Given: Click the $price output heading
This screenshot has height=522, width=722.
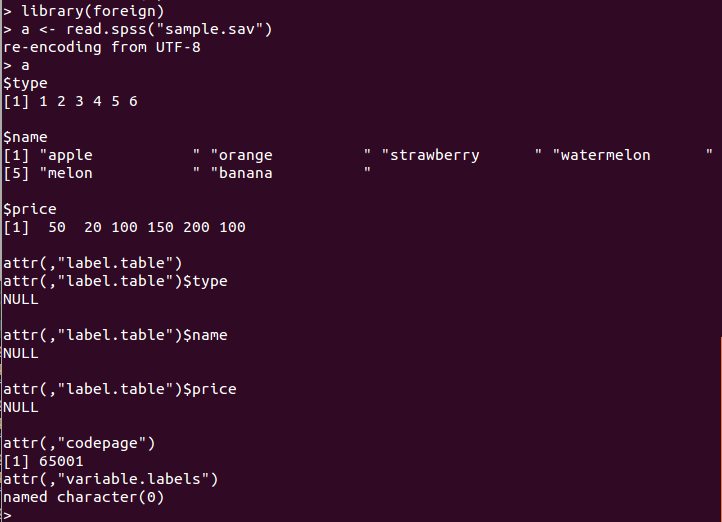Looking at the screenshot, I should tap(30, 209).
